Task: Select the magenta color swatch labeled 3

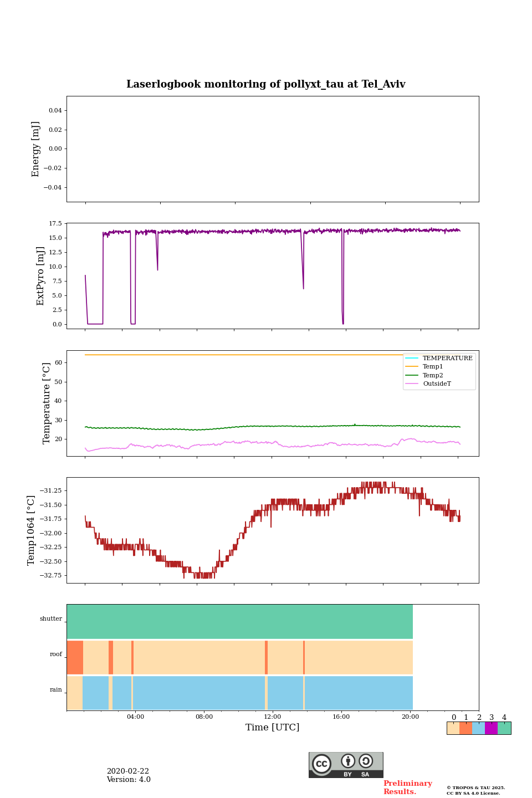Action: pyautogui.click(x=491, y=728)
